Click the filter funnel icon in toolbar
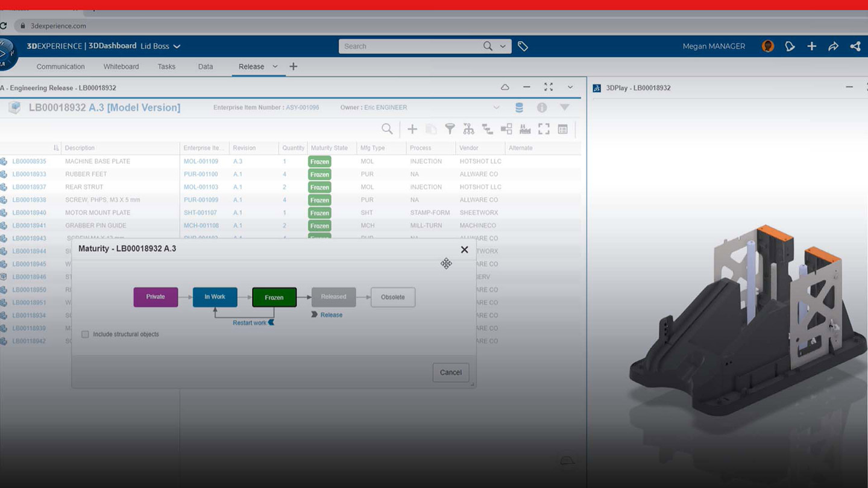This screenshot has width=868, height=488. [450, 129]
